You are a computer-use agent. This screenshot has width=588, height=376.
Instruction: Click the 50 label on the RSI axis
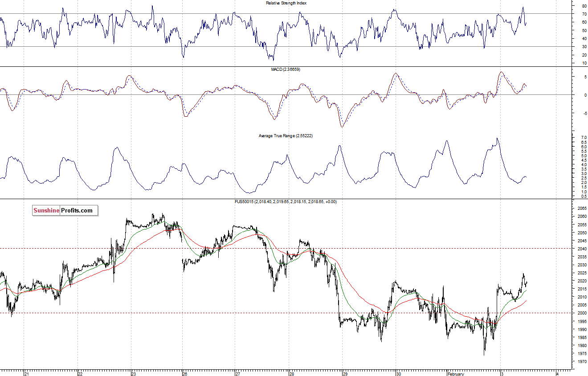coord(584,31)
